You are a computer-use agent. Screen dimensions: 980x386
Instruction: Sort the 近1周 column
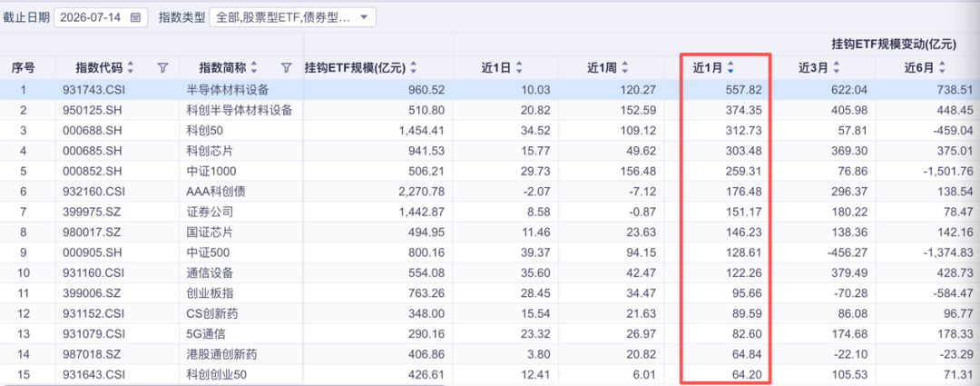625,67
